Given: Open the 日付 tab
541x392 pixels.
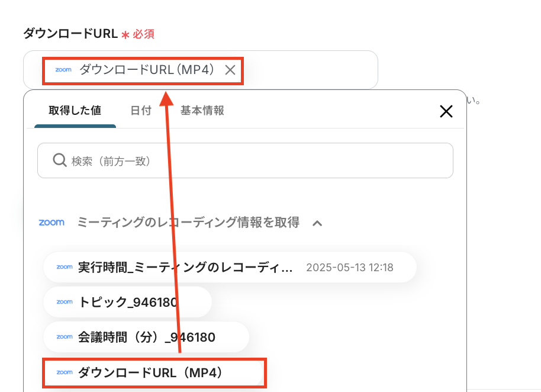Looking at the screenshot, I should point(141,111).
